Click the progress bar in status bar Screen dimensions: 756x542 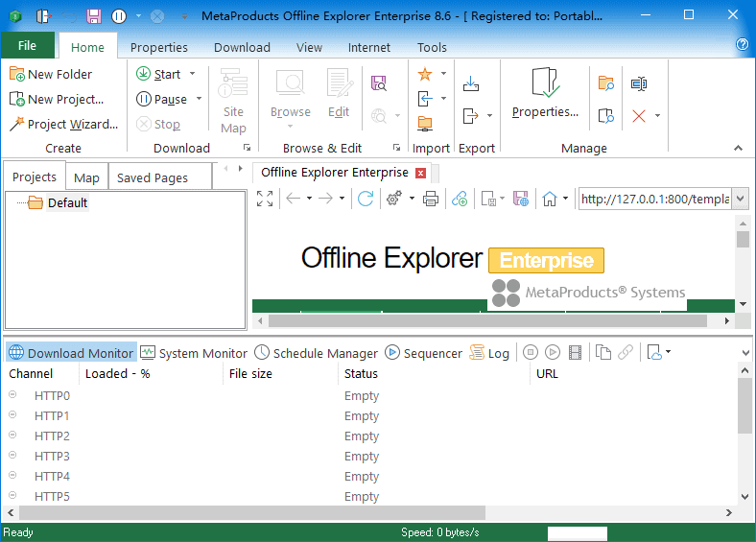577,532
